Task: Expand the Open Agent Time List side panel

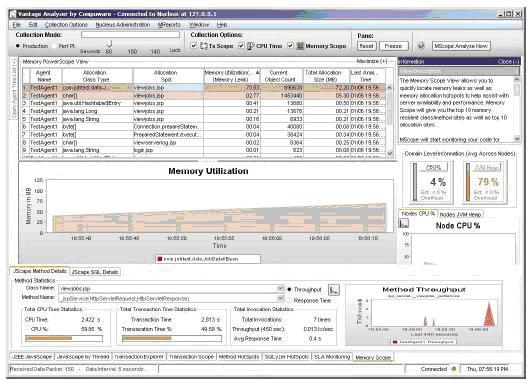Action: (x=14, y=89)
